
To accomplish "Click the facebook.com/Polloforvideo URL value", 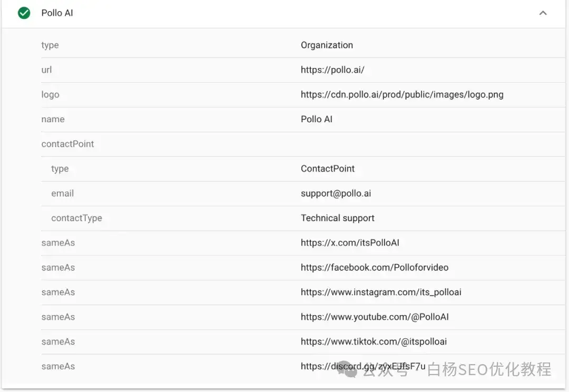I will (x=375, y=268).
